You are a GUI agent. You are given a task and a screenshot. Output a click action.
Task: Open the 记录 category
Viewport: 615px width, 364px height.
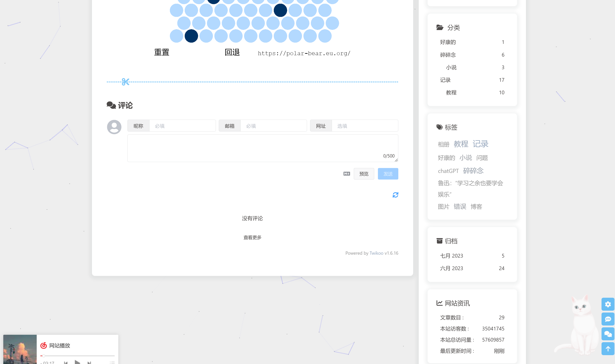(x=445, y=80)
